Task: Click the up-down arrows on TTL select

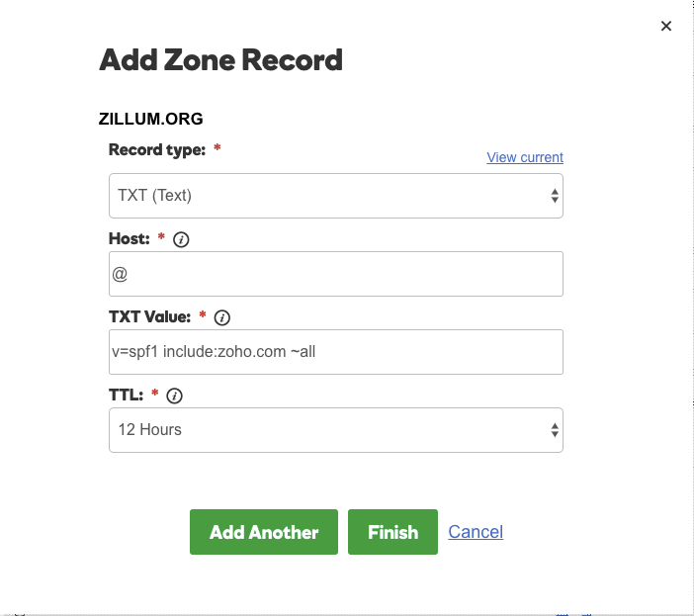Action: 555,430
